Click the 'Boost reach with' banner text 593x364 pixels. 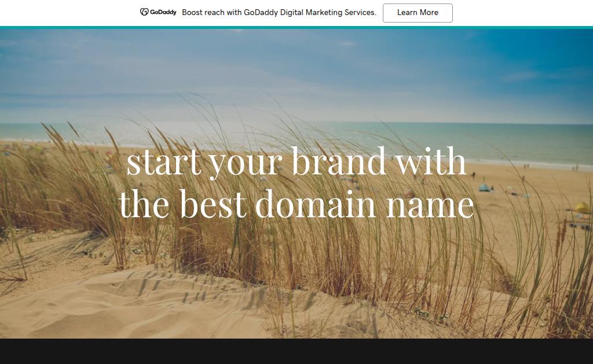tap(212, 13)
